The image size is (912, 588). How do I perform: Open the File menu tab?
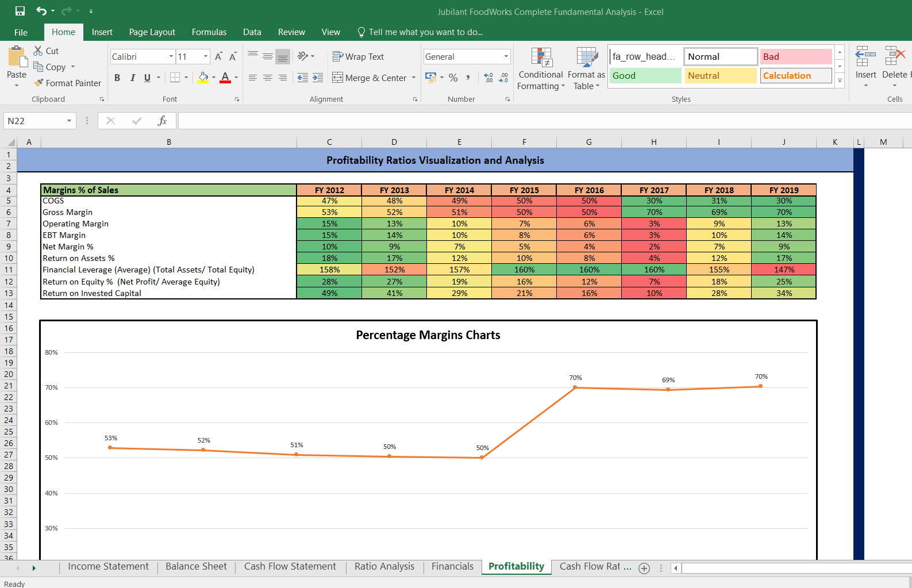(21, 32)
